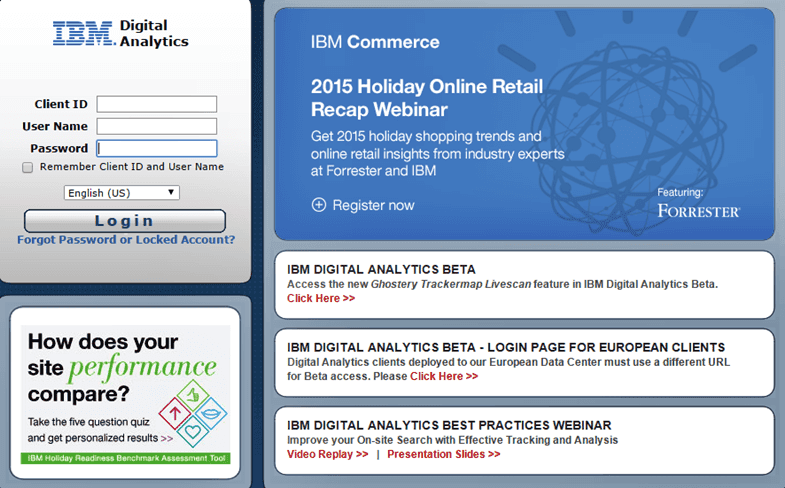Open the Presentation Slides link
The height and width of the screenshot is (488, 785).
point(444,454)
